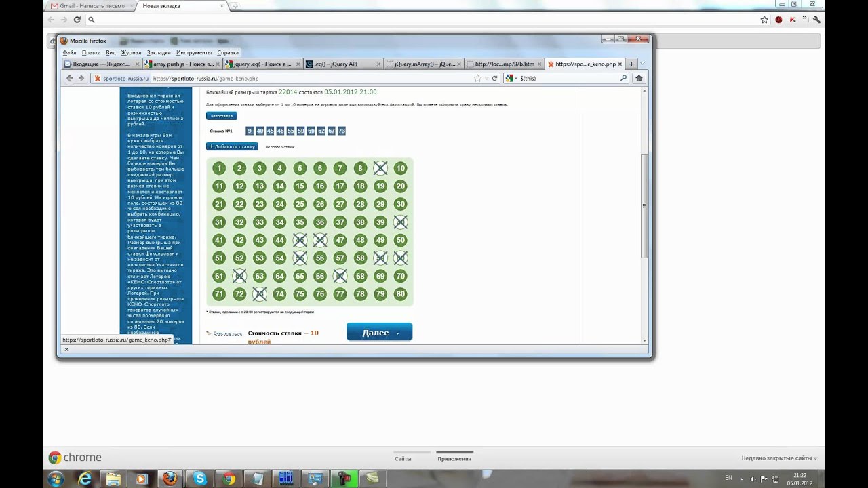This screenshot has width=868, height=488.
Task: Open Chrome's wrench settings menu
Action: tap(816, 20)
